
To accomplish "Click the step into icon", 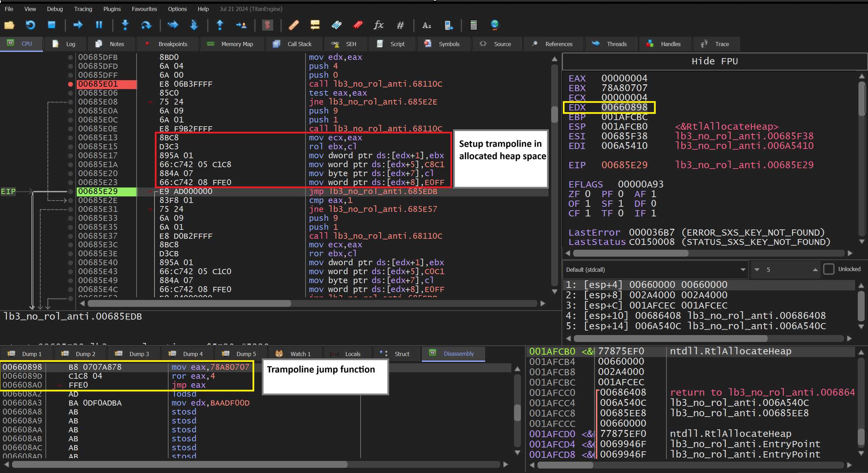I will point(125,25).
